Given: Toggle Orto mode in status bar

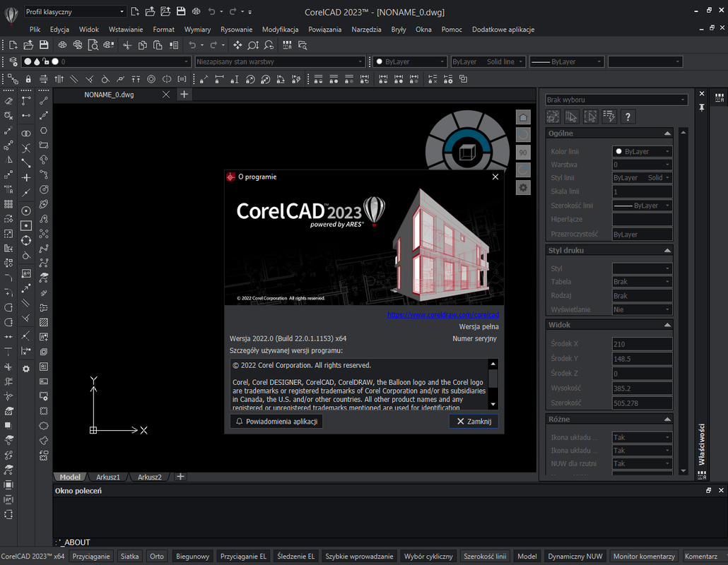Looking at the screenshot, I should (x=157, y=557).
